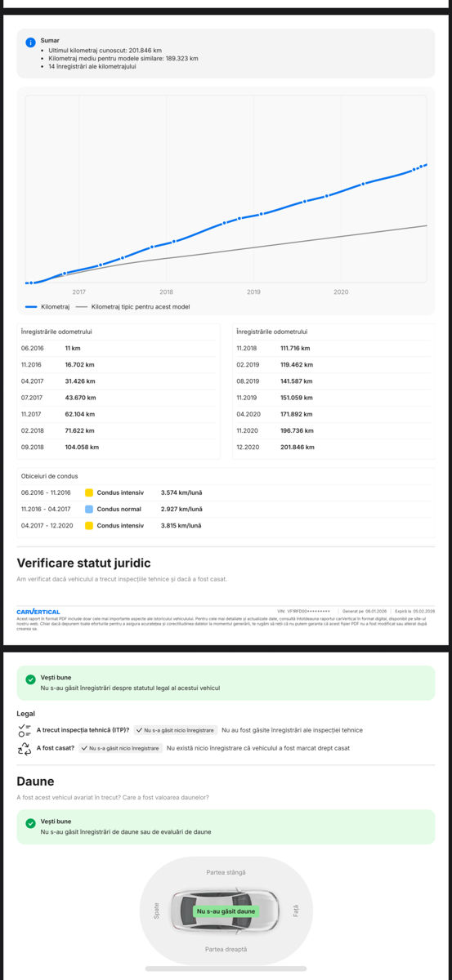
Task: Click the blue info icon beside Sumar
Action: pos(30,42)
